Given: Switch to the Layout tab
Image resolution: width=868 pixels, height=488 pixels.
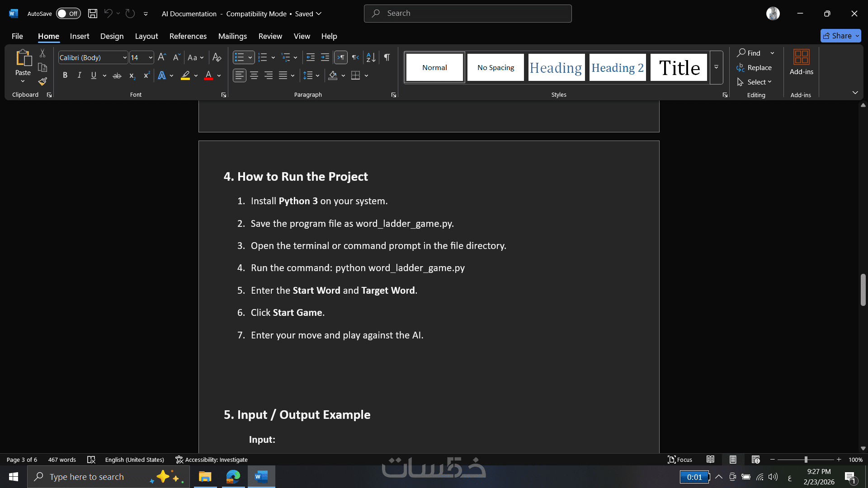Looking at the screenshot, I should (146, 36).
